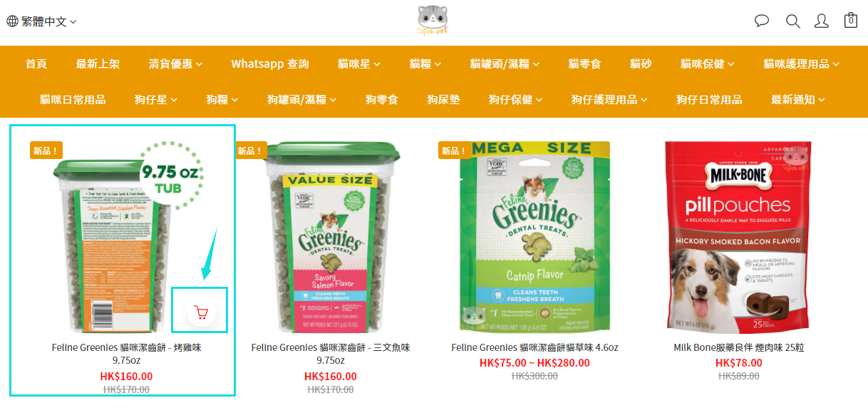Click the globe language icon
868x408 pixels.
[x=13, y=21]
